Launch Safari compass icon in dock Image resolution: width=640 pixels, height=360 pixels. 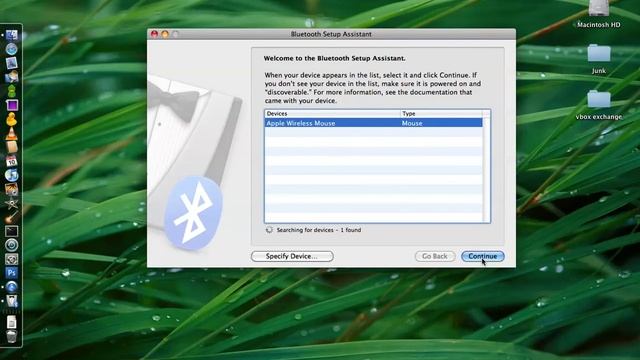click(11, 49)
